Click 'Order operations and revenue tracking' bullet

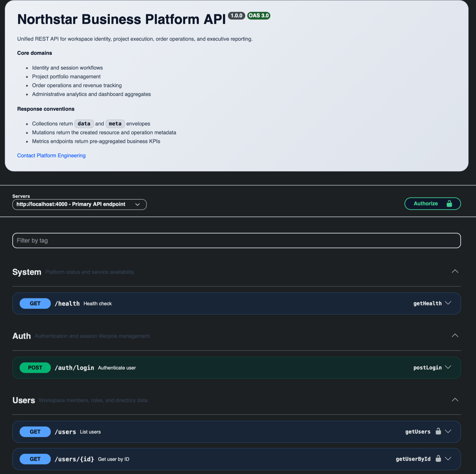[77, 85]
